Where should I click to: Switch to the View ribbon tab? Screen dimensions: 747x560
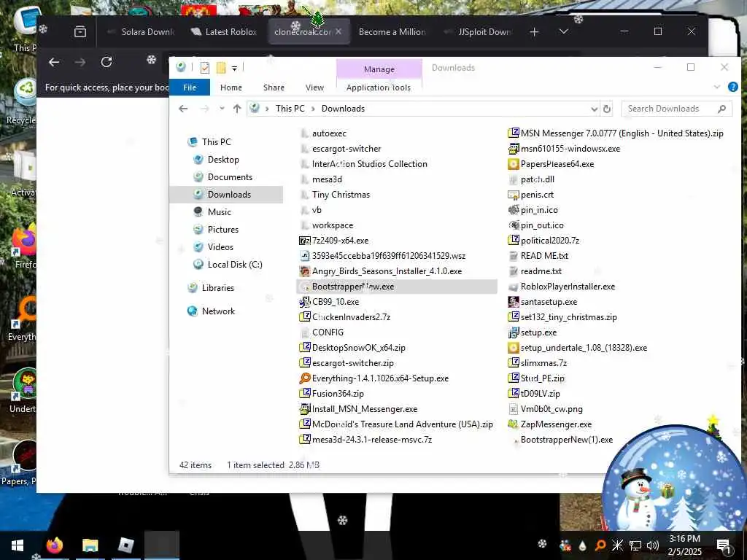[x=314, y=87]
